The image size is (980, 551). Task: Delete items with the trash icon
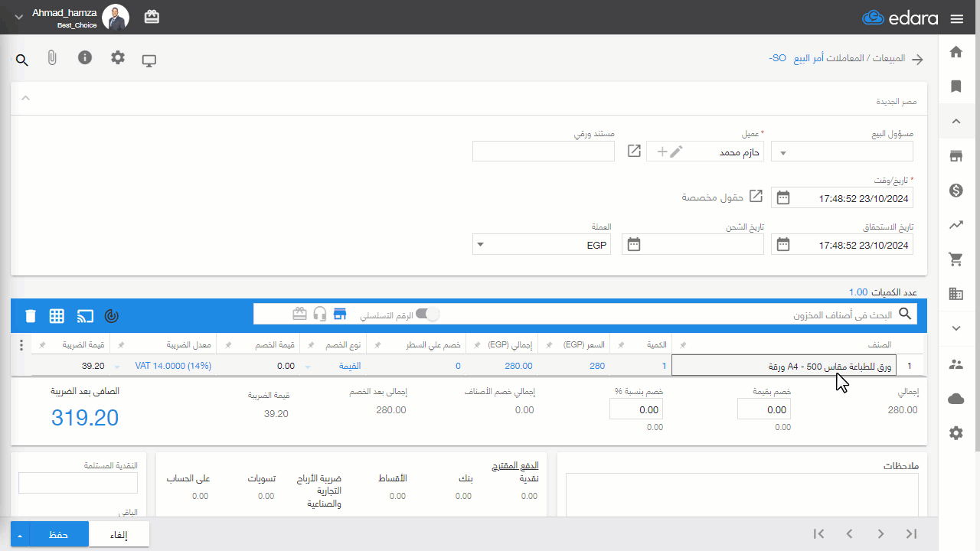pos(30,315)
